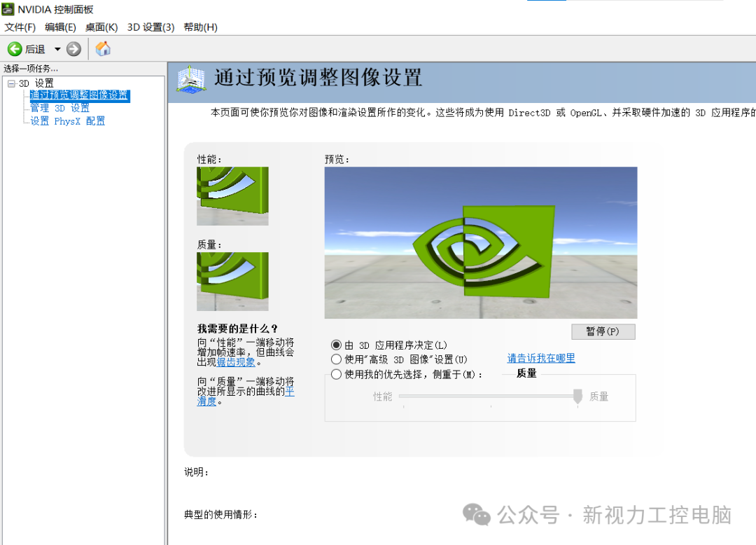This screenshot has height=545, width=756.
Task: Open 管理 3D 设置 page
Action: (x=59, y=108)
